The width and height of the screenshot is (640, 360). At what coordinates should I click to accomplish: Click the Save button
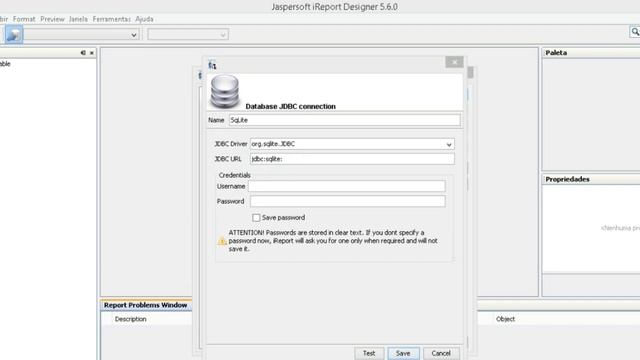point(403,353)
